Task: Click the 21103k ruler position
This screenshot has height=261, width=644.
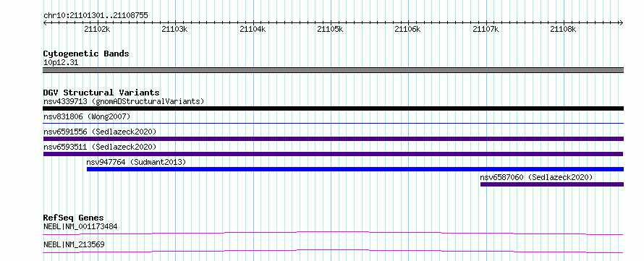Action: point(175,29)
